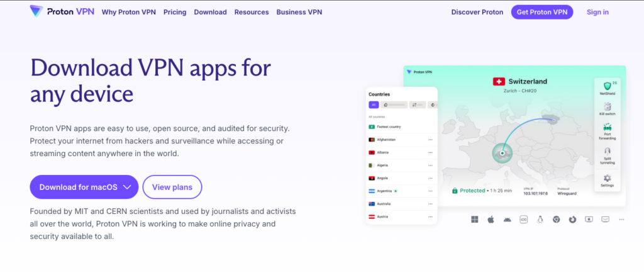Pick the Chrome browser icon
The image size is (644, 280).
pyautogui.click(x=556, y=220)
